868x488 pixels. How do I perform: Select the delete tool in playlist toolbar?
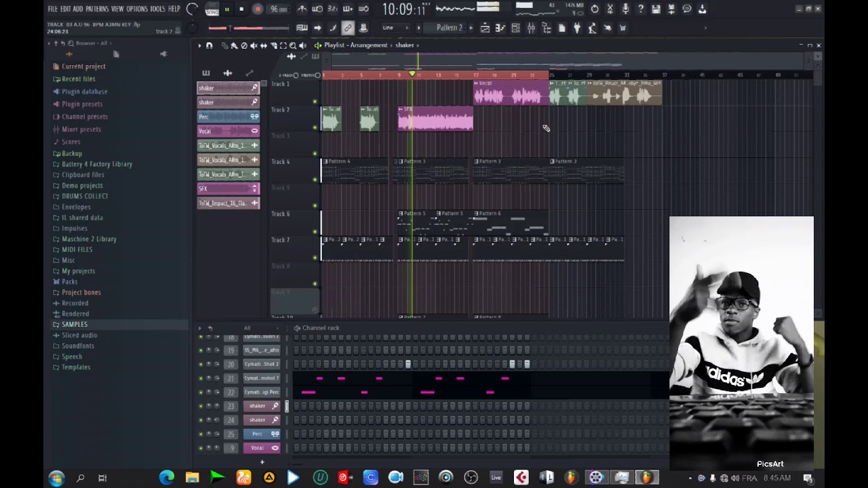click(244, 45)
